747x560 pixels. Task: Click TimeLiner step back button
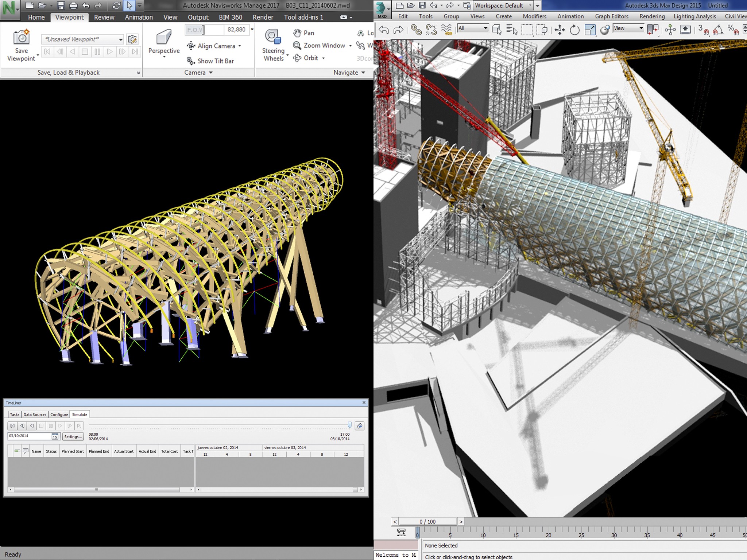click(x=22, y=425)
